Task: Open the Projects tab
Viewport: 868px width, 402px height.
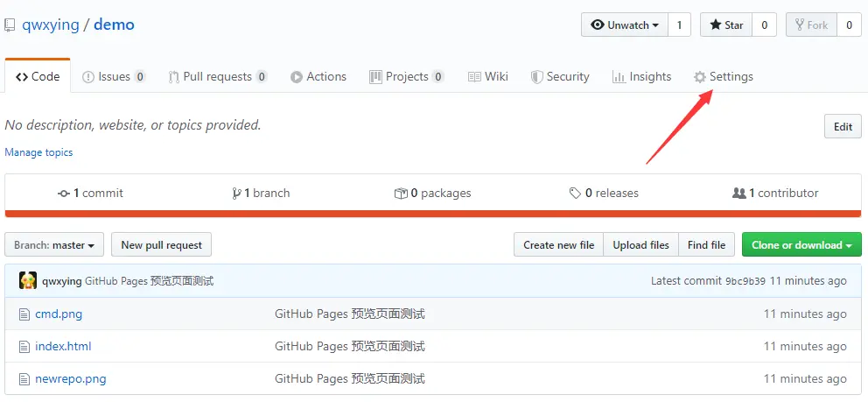Action: tap(407, 76)
